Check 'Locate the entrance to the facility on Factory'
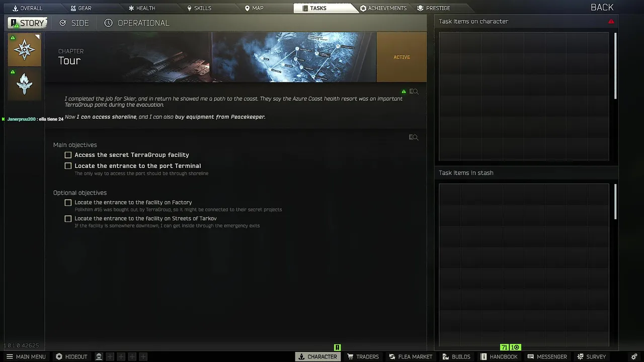The width and height of the screenshot is (644, 362). click(x=68, y=203)
